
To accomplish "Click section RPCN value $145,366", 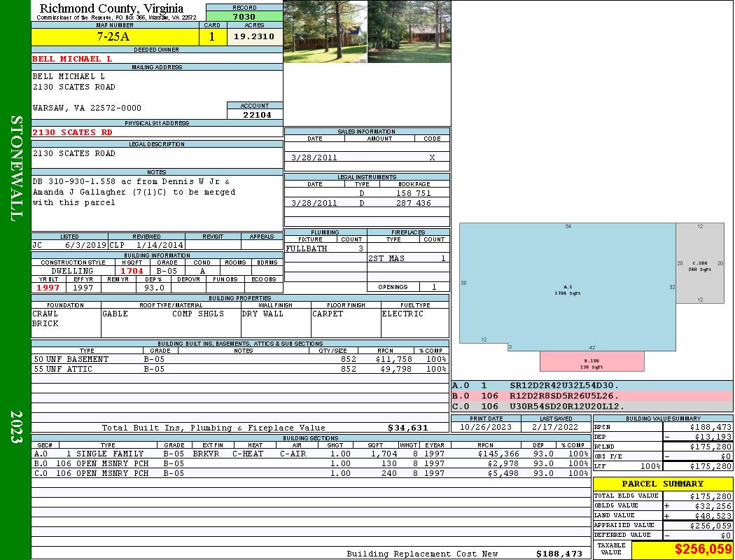I will click(498, 454).
